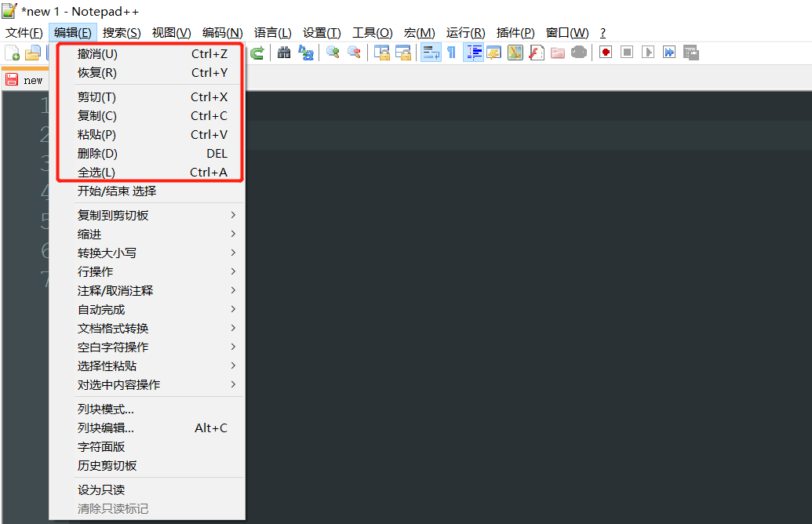Choose 删除(D) menu entry
Viewport: 812px width, 524px height.
[147, 153]
